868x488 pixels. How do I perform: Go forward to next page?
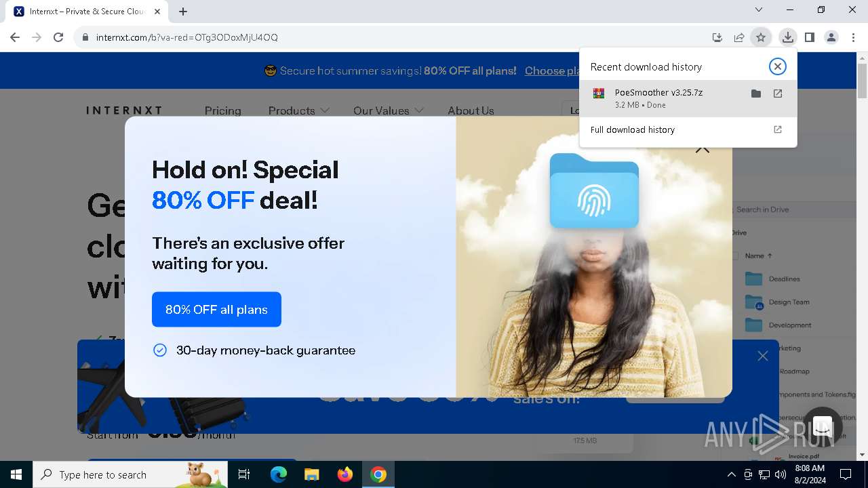click(37, 37)
